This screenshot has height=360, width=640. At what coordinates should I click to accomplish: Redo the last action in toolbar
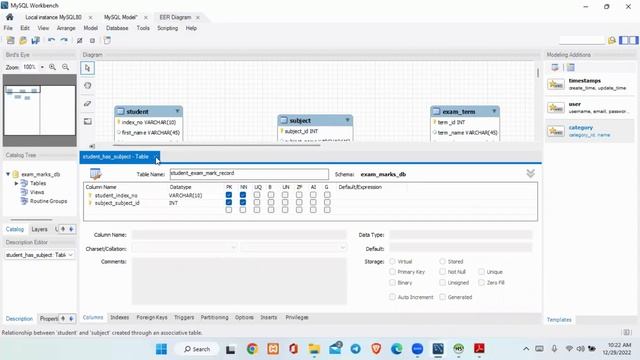click(64, 40)
